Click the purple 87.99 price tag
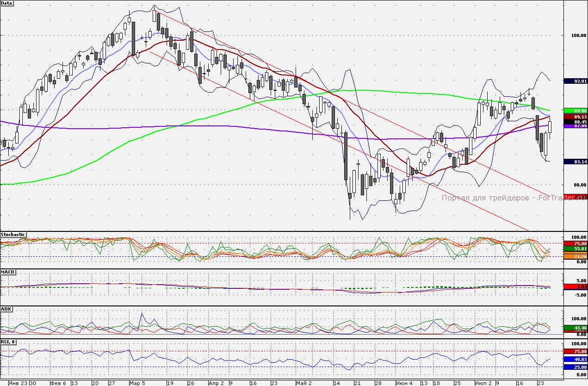This screenshot has width=588, height=386. 576,126
